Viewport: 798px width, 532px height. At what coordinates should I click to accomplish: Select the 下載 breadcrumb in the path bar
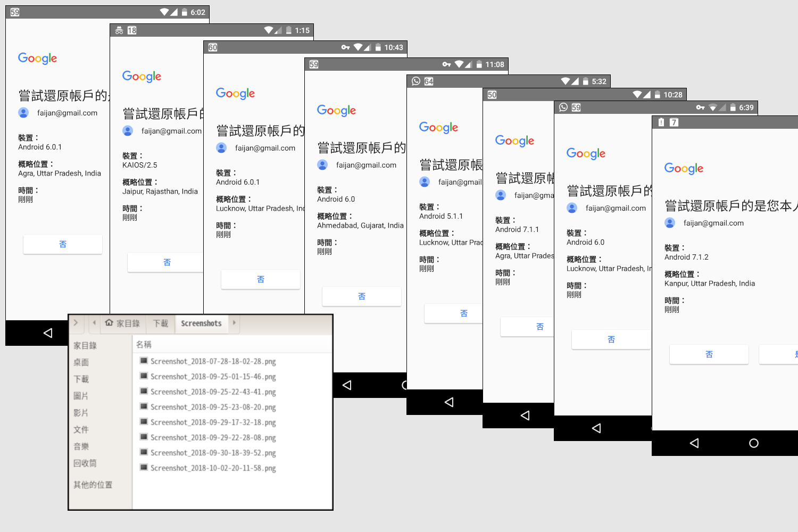161,323
